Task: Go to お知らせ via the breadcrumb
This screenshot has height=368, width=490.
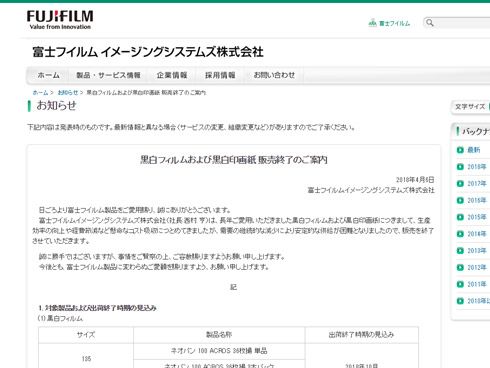Action: pyautogui.click(x=68, y=93)
